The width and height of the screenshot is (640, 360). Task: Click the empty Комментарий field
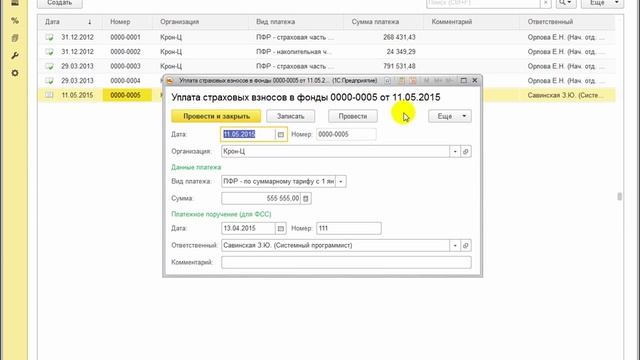[346, 262]
